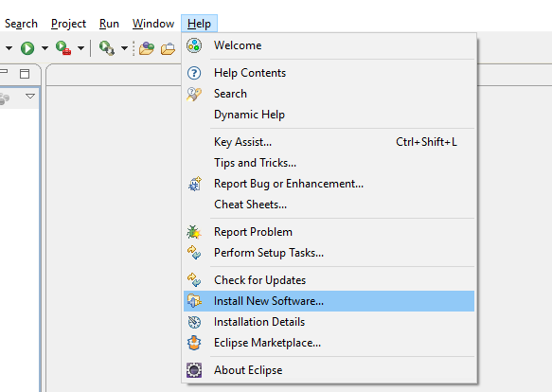Open Key Assist from Help menu
The height and width of the screenshot is (392, 552).
(x=329, y=142)
